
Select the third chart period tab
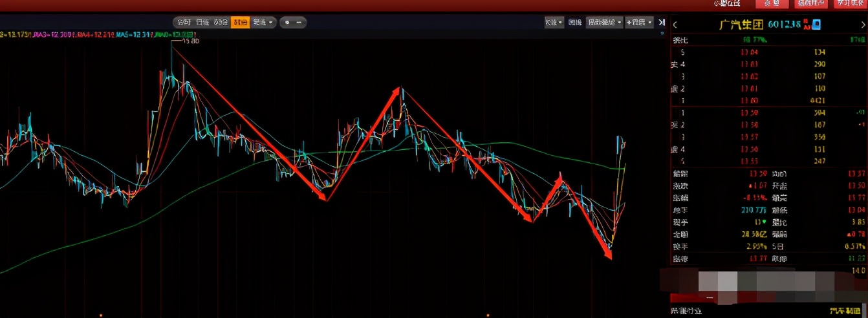(x=222, y=22)
